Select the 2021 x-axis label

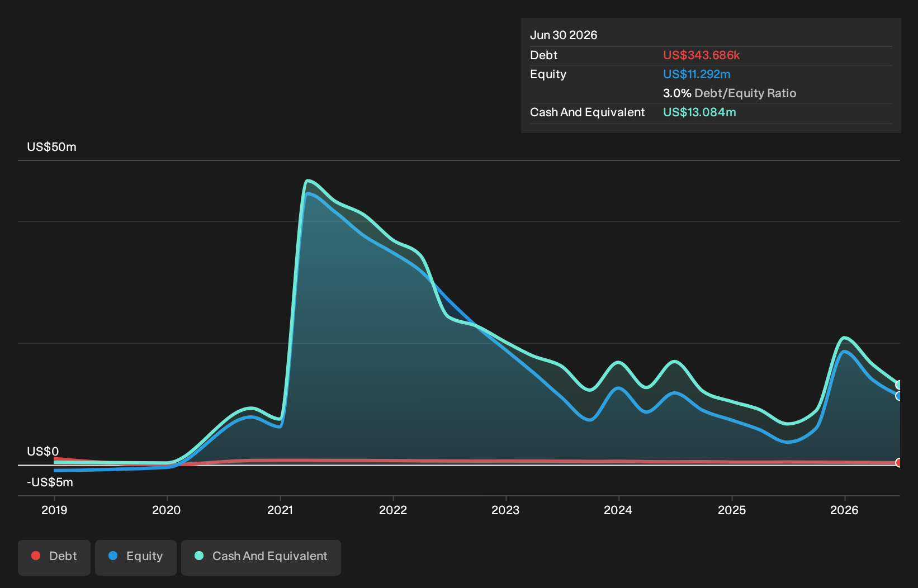pos(280,510)
